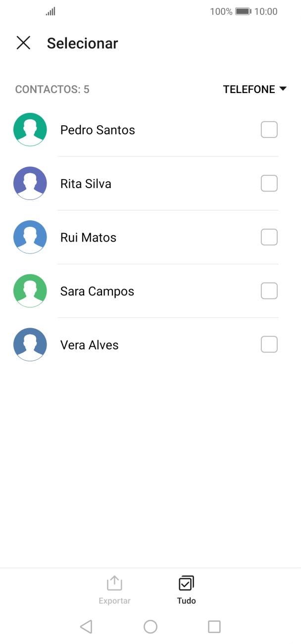301x644 pixels.
Task: Tap the Exportar label
Action: pos(114,600)
